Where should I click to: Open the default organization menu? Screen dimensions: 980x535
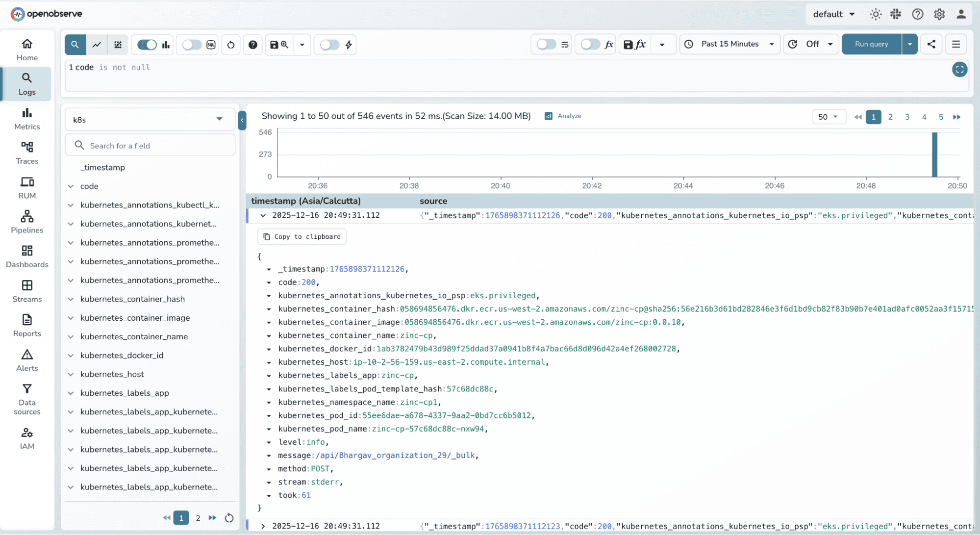pos(833,14)
